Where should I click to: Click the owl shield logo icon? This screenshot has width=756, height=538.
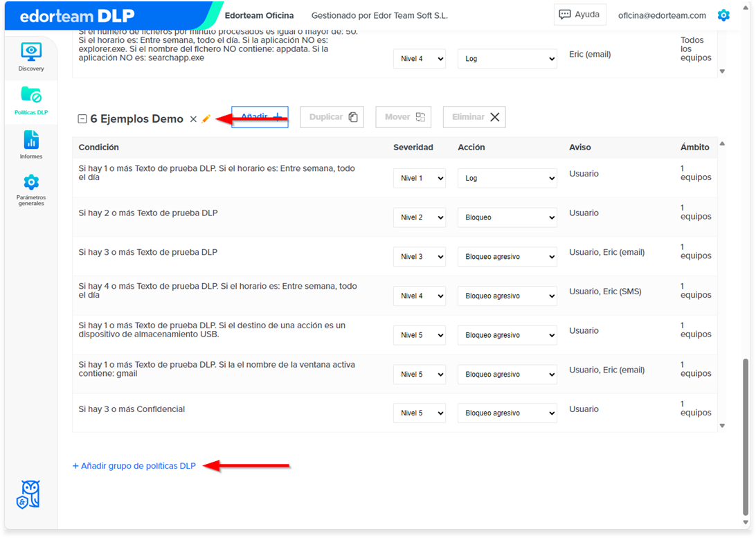tap(28, 494)
